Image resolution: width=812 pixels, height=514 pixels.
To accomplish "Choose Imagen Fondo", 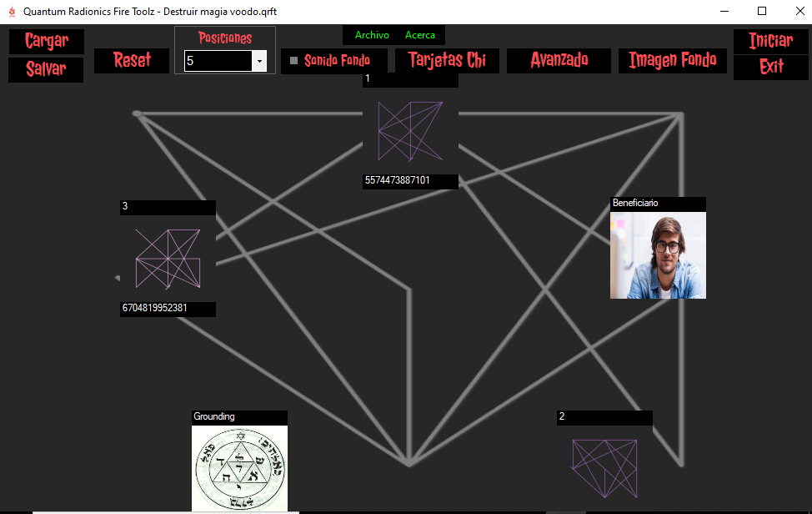I will pyautogui.click(x=672, y=61).
